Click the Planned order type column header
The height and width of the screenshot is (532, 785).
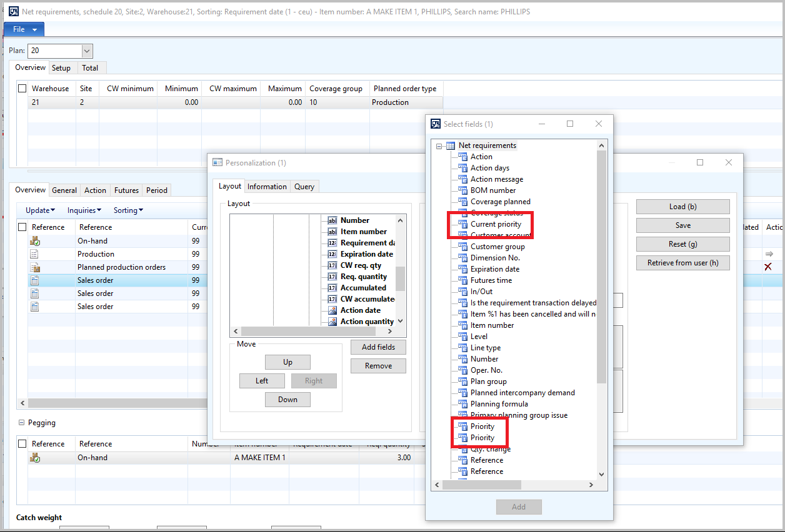coord(406,89)
